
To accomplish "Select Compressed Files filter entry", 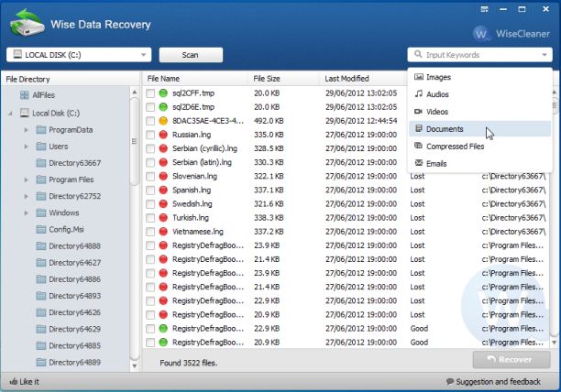I will (479, 147).
